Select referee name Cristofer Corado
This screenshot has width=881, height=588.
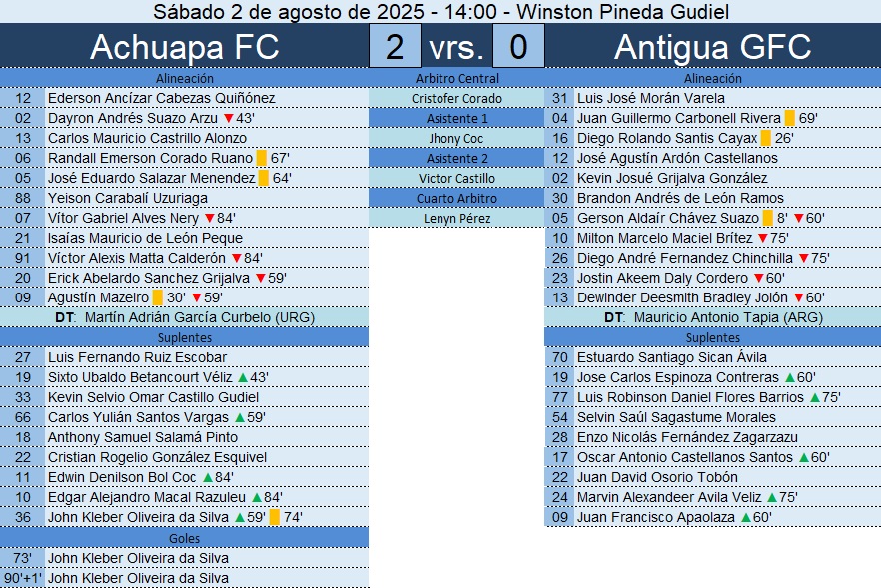(x=456, y=98)
